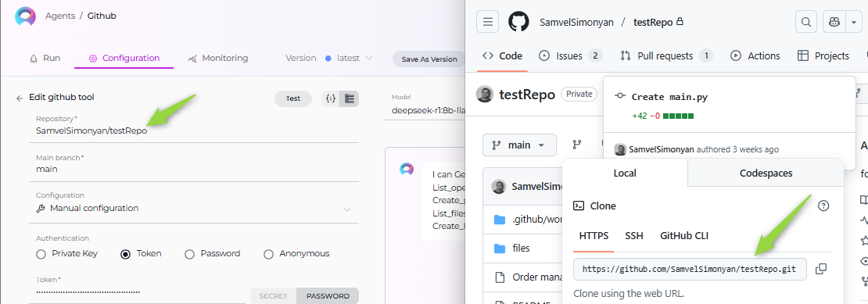The height and width of the screenshot is (304, 868).
Task: Select HTTPS clone method
Action: coord(594,236)
